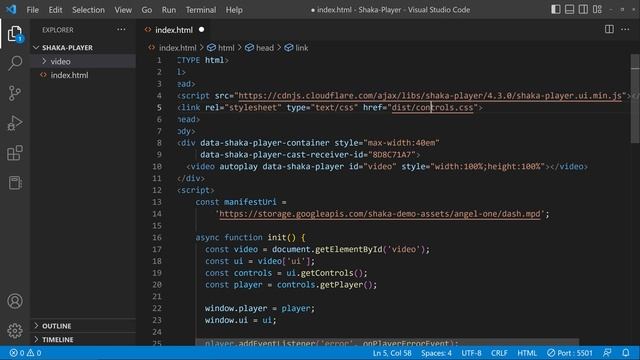The image size is (640, 360).
Task: Click the EXPLORER panel title
Action: tap(58, 30)
